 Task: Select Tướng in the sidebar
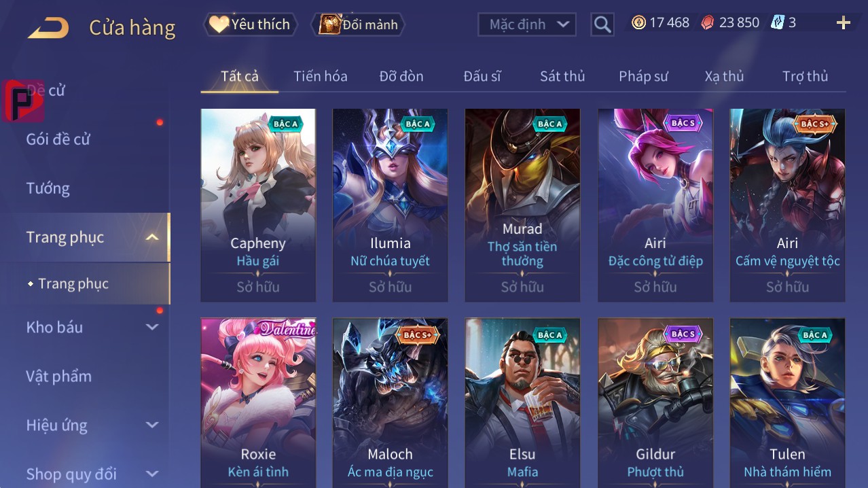(48, 188)
